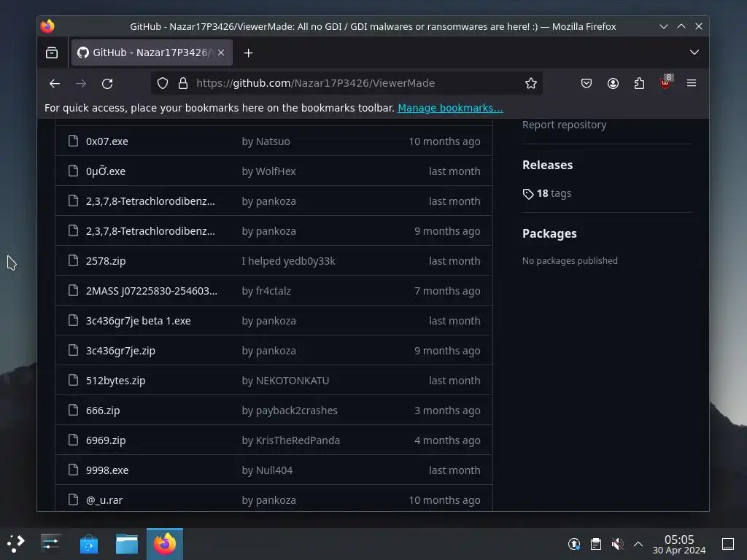747x560 pixels.
Task: Open Firefox View recent browsing icon
Action: (52, 52)
